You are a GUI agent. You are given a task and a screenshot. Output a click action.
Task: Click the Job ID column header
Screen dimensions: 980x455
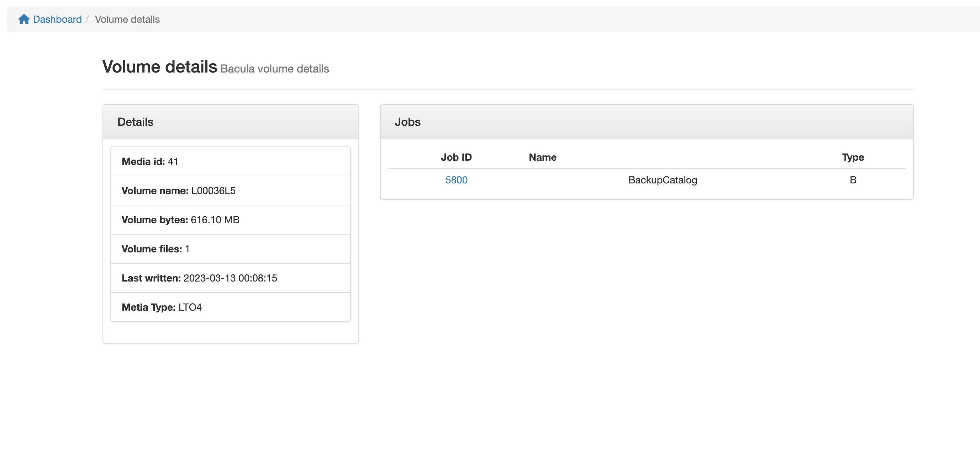(x=456, y=157)
